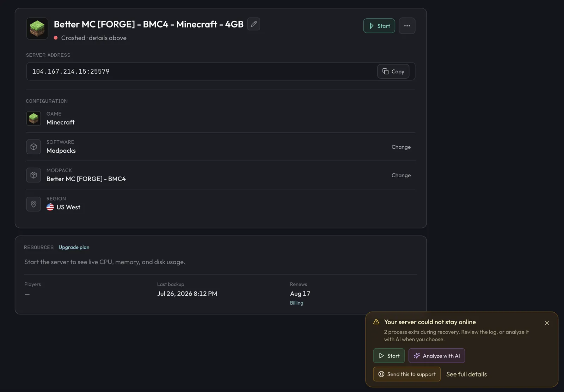Screen dimensions: 564x392
Task: Click the server address field 104.167.214.15:25579
Action: point(220,72)
